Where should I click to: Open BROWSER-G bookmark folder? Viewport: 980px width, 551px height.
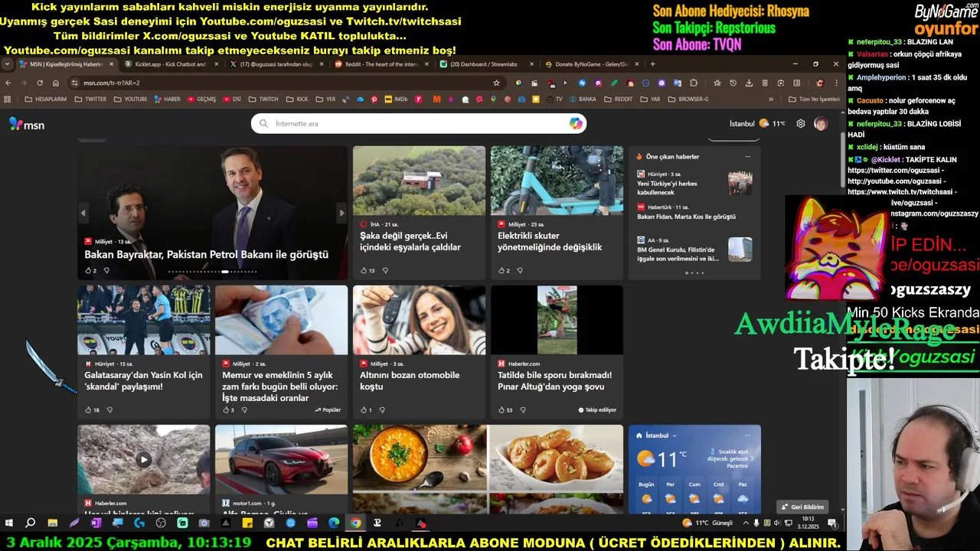pyautogui.click(x=688, y=99)
